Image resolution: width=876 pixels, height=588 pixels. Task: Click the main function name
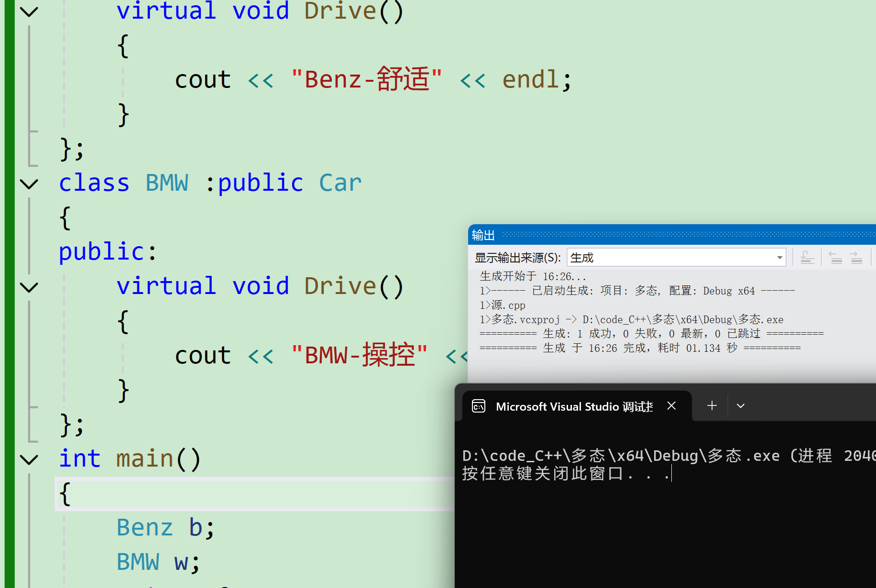pos(144,459)
